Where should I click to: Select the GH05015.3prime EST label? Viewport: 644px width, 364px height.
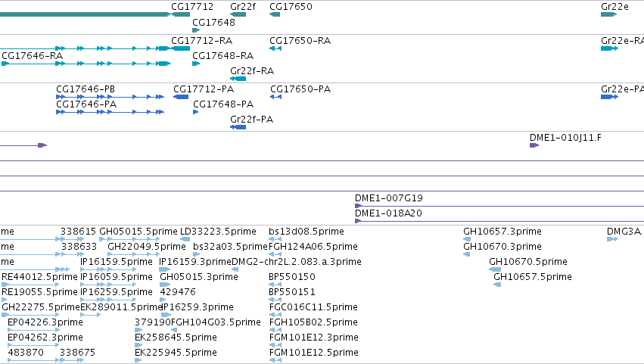pos(199,277)
